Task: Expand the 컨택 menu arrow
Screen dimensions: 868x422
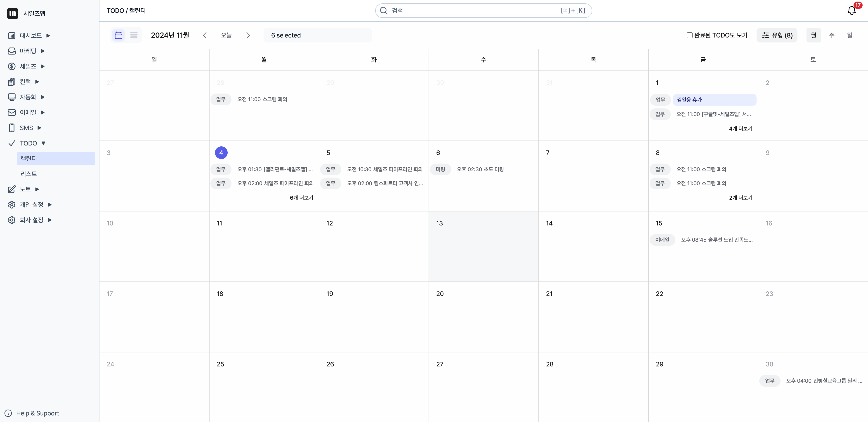Action: (37, 82)
